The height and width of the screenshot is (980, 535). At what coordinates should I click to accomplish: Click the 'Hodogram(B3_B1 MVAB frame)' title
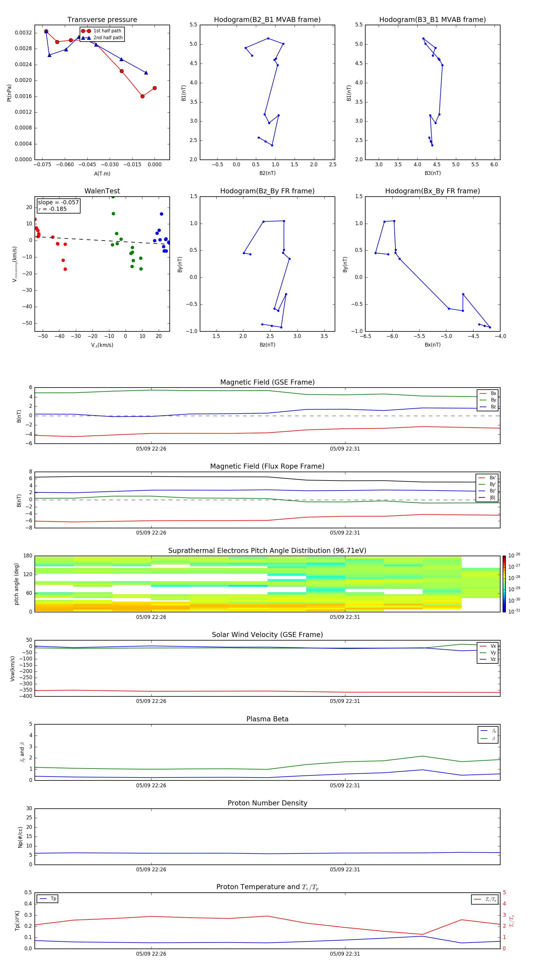(x=432, y=20)
